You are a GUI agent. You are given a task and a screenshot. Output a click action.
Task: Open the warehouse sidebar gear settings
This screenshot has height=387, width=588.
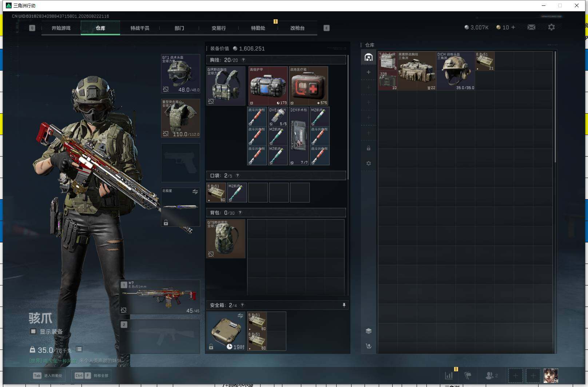coord(369,163)
